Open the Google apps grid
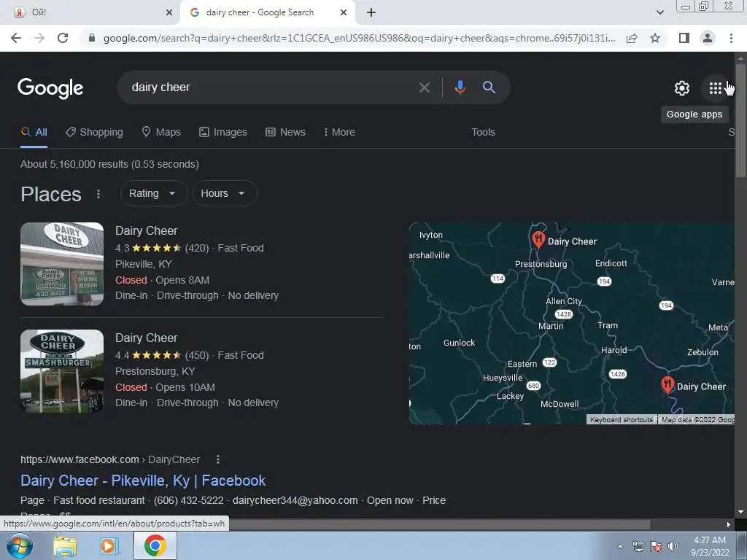Viewport: 747px width, 560px height. 715,88
